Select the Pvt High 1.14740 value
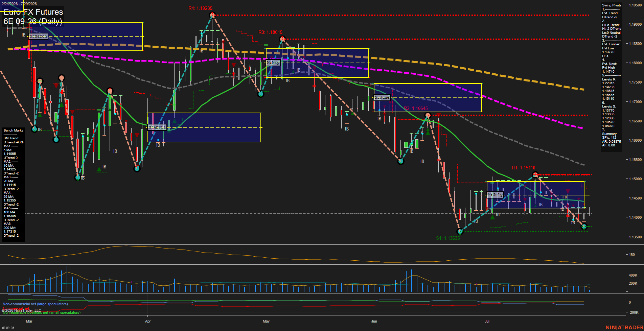 pos(608,72)
